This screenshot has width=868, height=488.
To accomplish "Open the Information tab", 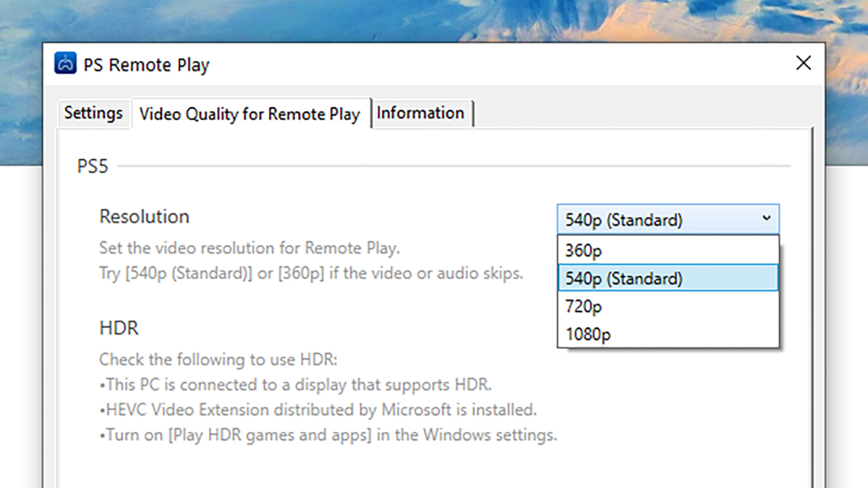I will [x=421, y=114].
